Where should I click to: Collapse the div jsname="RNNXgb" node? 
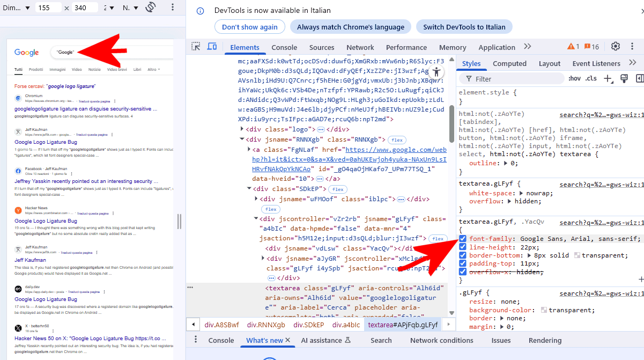[242, 139]
